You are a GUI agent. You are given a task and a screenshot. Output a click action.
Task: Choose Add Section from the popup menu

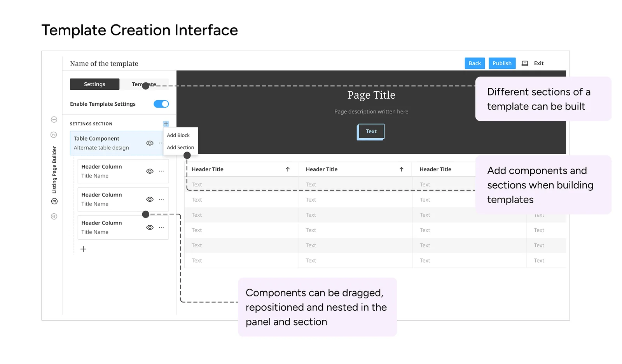180,148
